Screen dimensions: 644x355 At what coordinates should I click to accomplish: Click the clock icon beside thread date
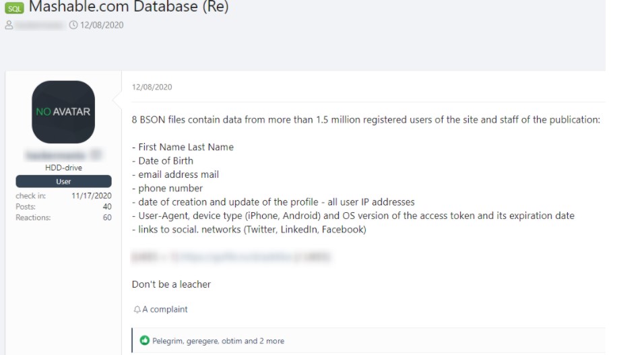coord(73,25)
